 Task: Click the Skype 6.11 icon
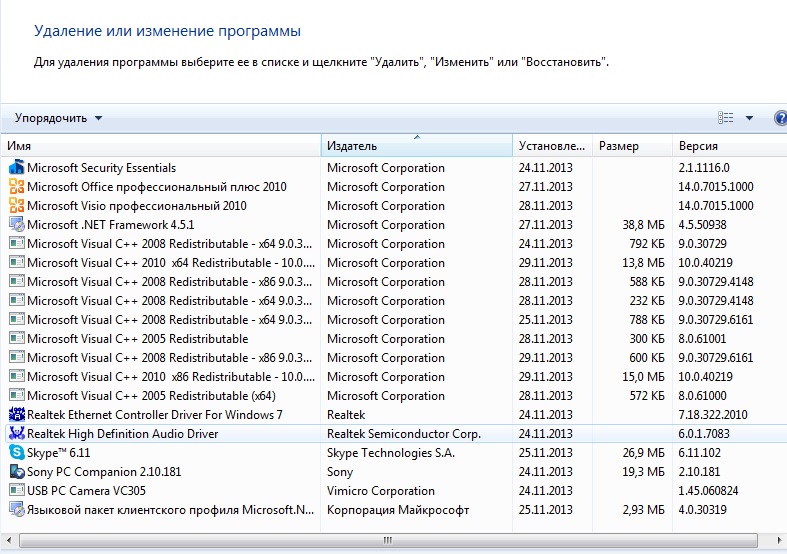coord(16,453)
